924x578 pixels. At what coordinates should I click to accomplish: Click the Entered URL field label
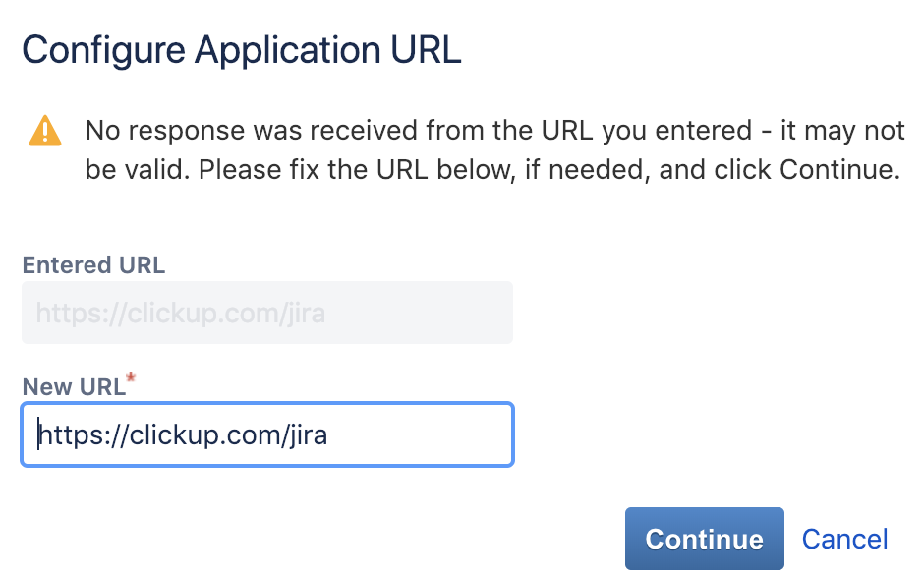pyautogui.click(x=93, y=265)
